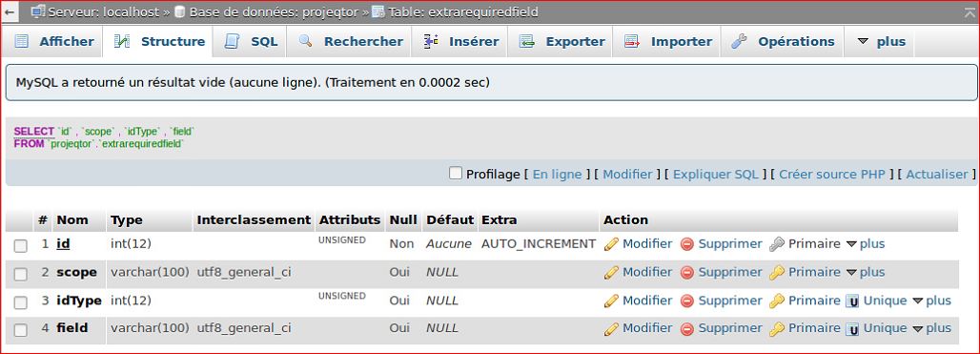Tick the checkbox for the idType column

[21, 302]
